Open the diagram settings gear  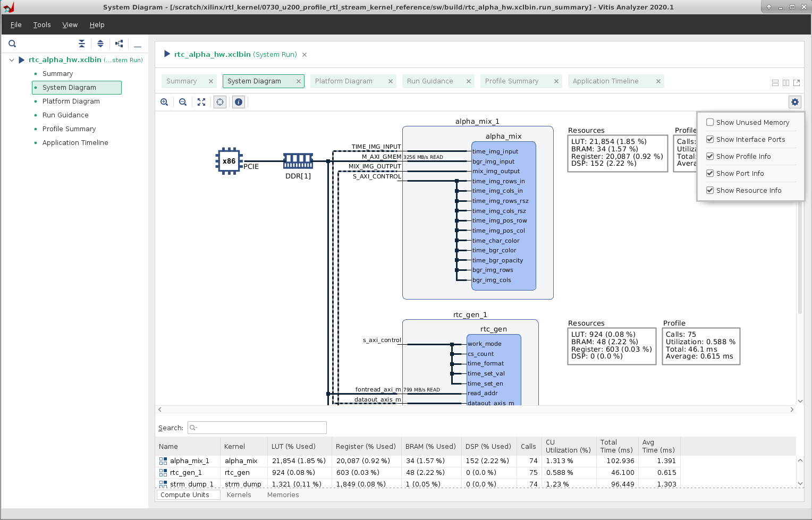click(x=794, y=102)
